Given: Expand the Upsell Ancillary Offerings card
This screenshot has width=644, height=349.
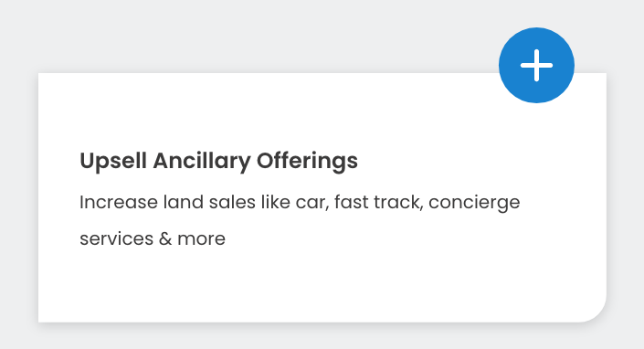Looking at the screenshot, I should pos(536,65).
